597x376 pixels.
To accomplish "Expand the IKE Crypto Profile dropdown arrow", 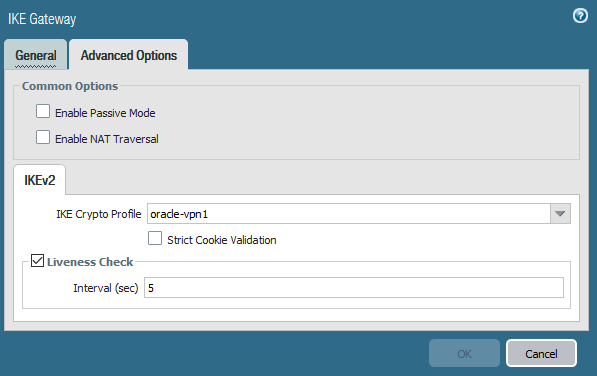I will pyautogui.click(x=560, y=213).
